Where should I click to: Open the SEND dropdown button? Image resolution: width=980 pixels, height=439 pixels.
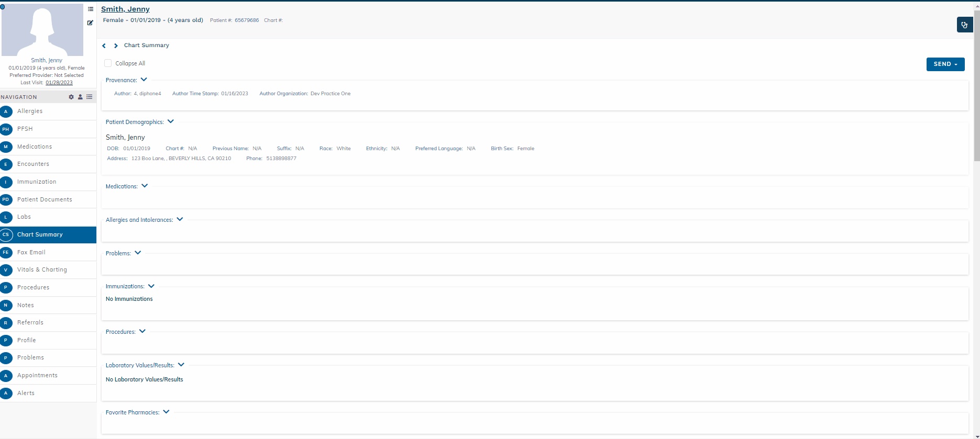point(945,64)
